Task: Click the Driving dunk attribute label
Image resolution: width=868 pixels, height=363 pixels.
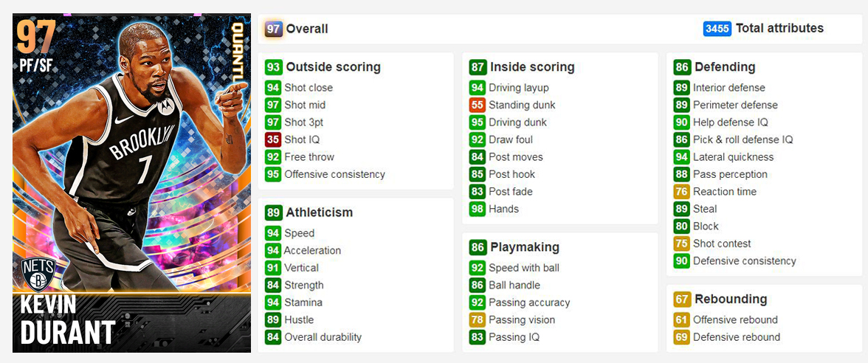Action: [517, 122]
